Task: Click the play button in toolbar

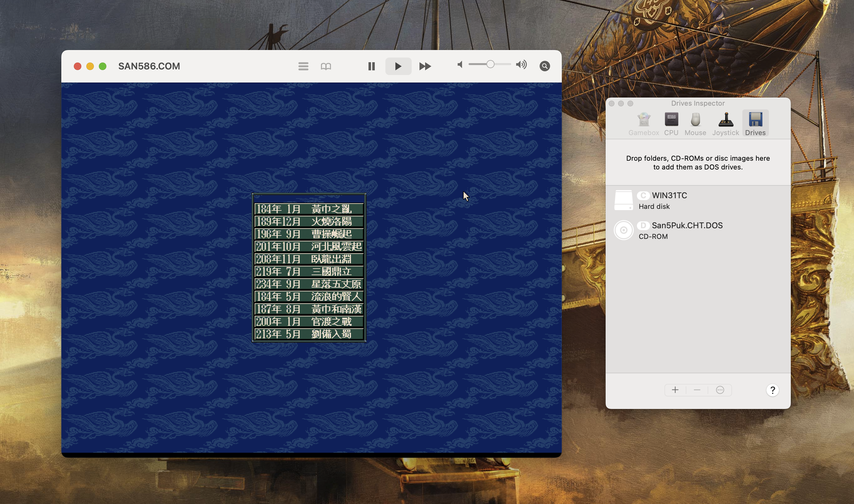Action: pyautogui.click(x=398, y=66)
